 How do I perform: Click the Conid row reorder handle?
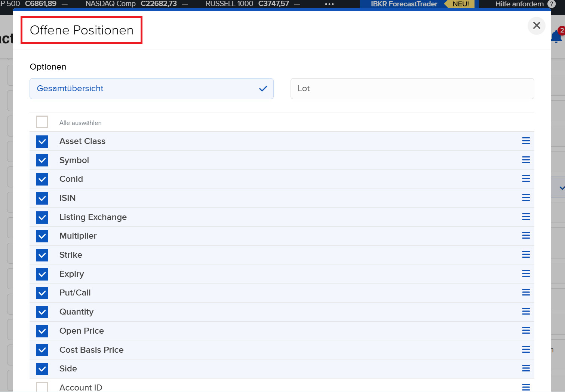pos(526,178)
